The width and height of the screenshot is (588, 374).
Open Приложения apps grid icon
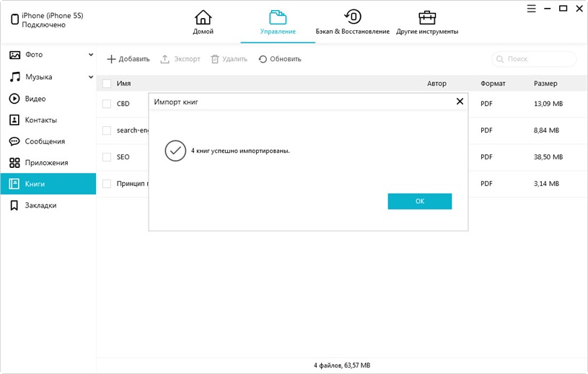coord(14,163)
